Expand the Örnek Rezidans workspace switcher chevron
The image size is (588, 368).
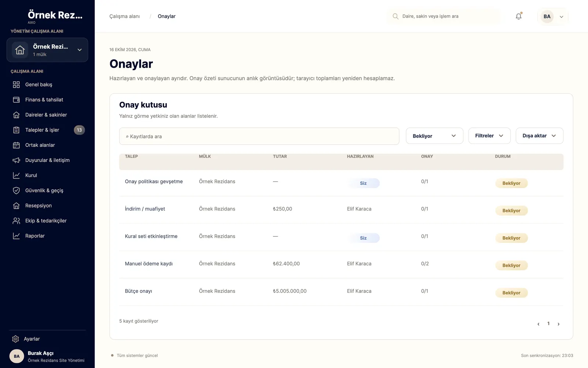point(79,50)
